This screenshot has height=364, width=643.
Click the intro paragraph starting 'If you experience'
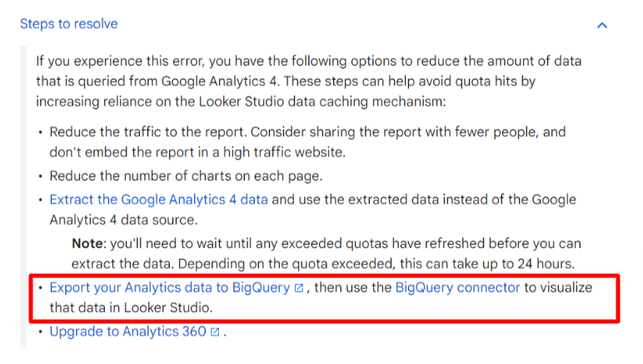[309, 81]
